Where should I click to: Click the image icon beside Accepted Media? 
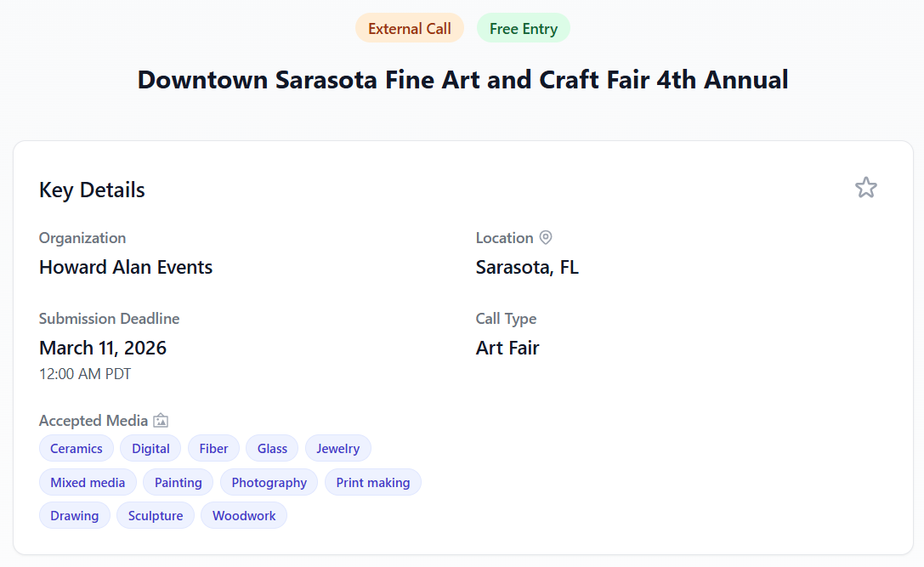pyautogui.click(x=160, y=420)
